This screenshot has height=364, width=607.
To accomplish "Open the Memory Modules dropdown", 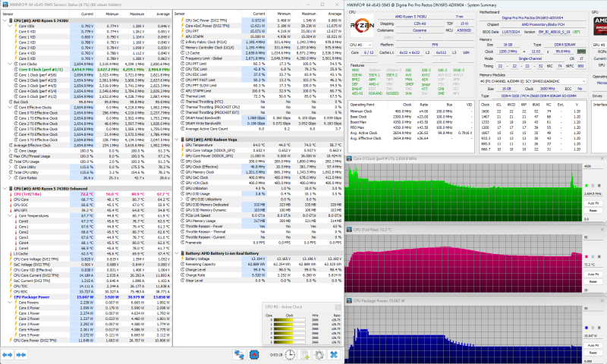I will coord(533,81).
